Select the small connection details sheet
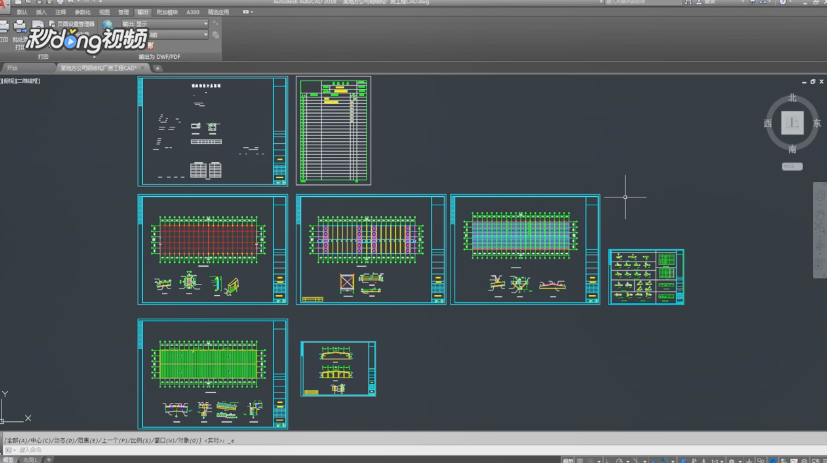 (646, 277)
